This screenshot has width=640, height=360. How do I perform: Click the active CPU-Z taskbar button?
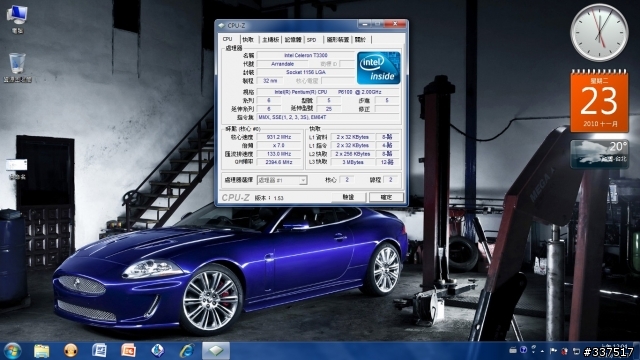pyautogui.click(x=216, y=351)
